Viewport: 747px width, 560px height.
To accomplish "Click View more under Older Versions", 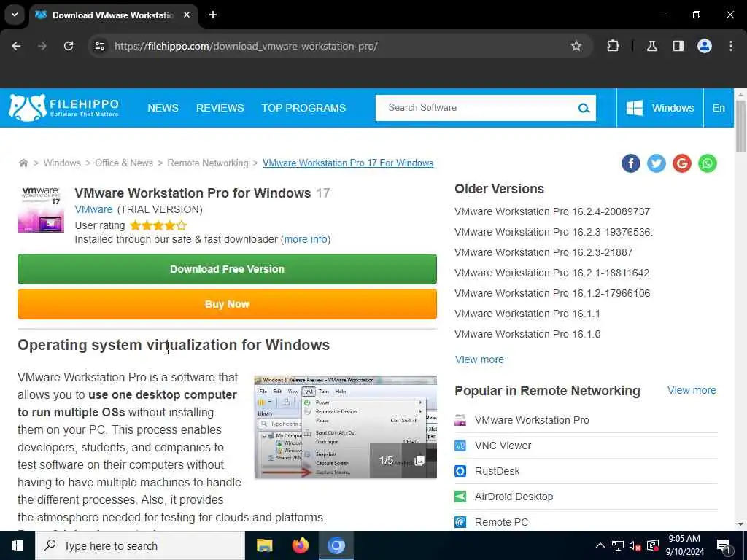I will [479, 359].
